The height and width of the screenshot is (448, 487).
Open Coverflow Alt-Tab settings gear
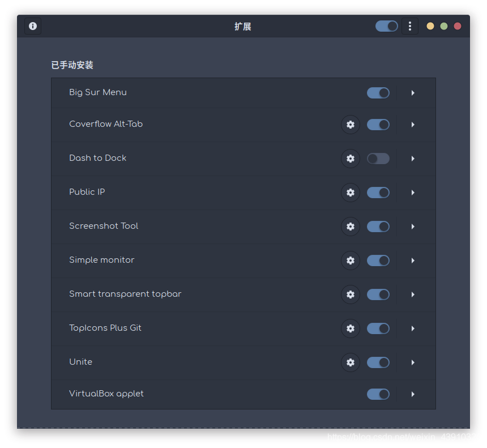click(351, 125)
